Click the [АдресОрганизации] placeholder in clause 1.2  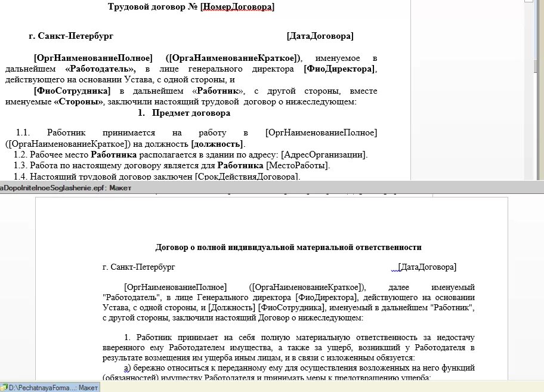click(x=323, y=155)
